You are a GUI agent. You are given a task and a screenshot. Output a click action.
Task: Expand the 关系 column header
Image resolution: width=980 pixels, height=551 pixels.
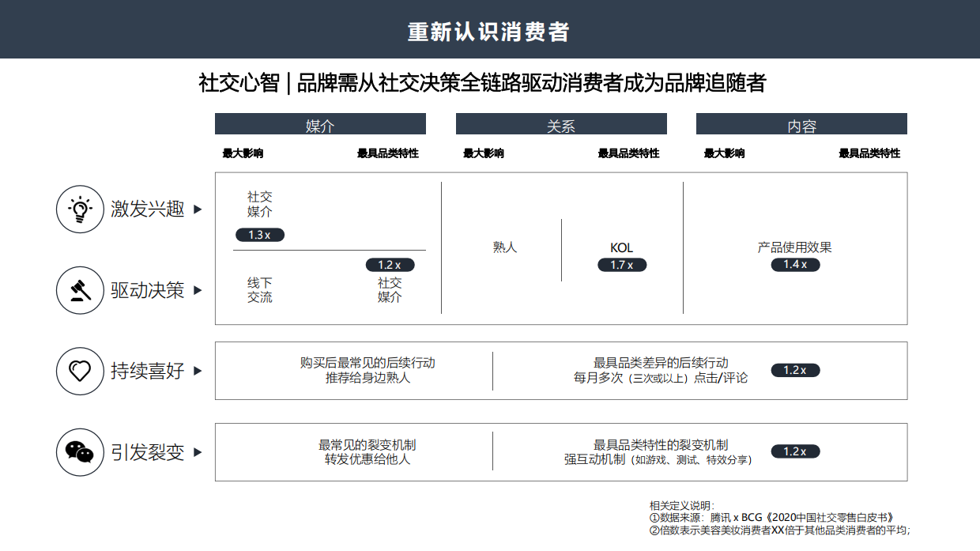tap(560, 124)
